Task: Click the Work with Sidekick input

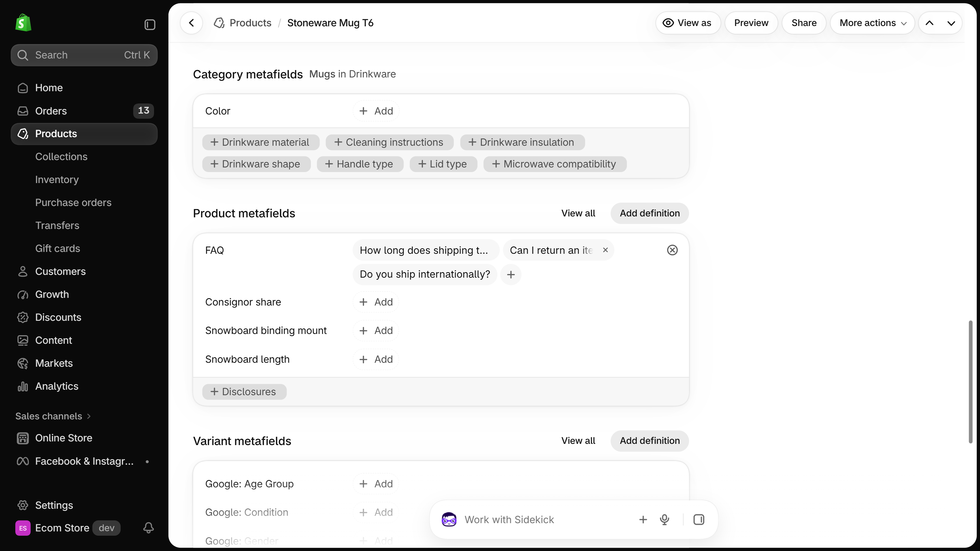Action: pyautogui.click(x=547, y=519)
